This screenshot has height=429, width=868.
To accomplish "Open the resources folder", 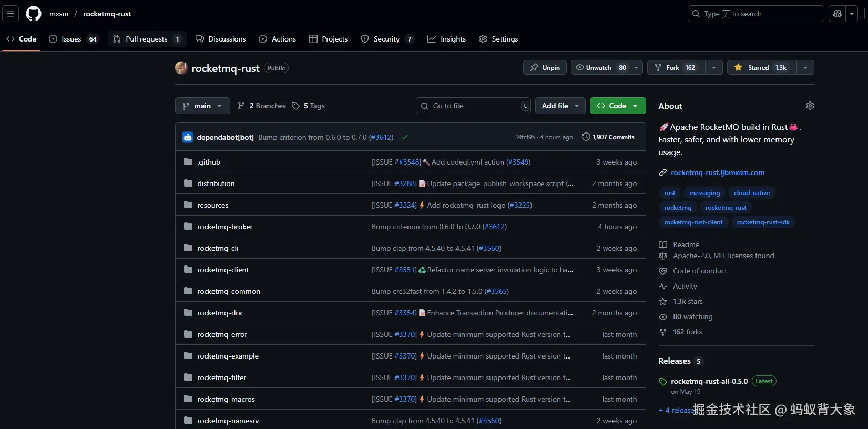I will pyautogui.click(x=213, y=205).
